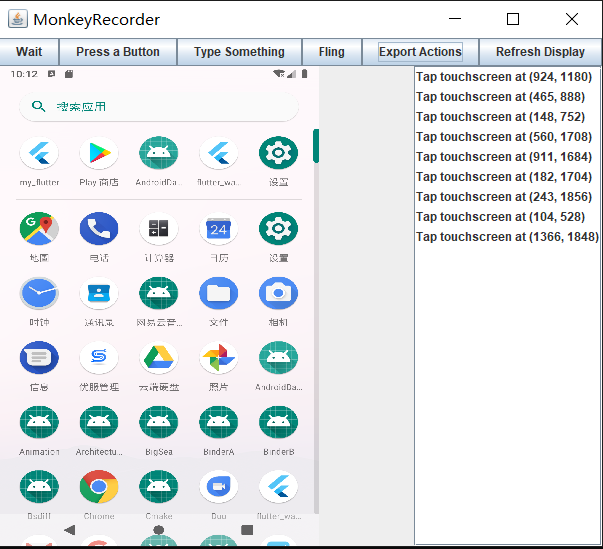Open the Phone (电话) app
Viewport: 603px width, 549px height.
coord(99,229)
